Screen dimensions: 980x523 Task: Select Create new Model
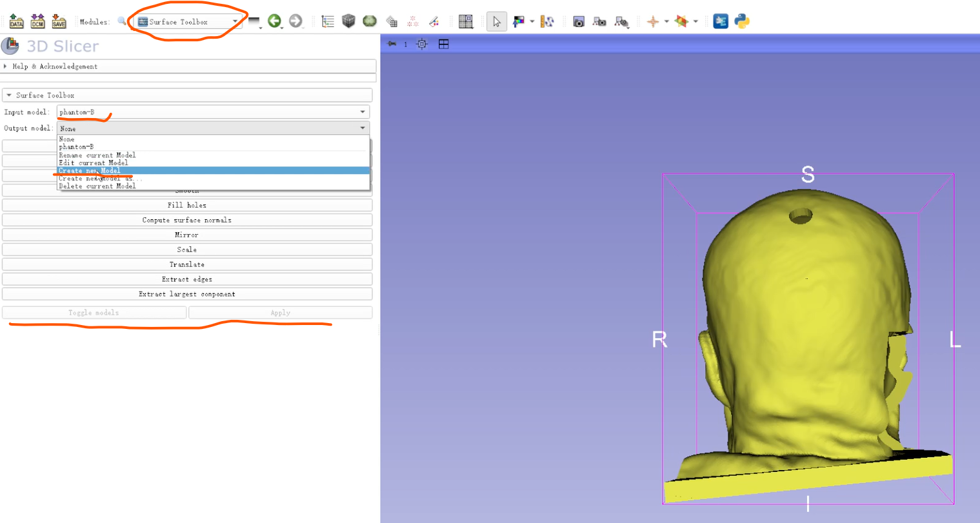213,171
